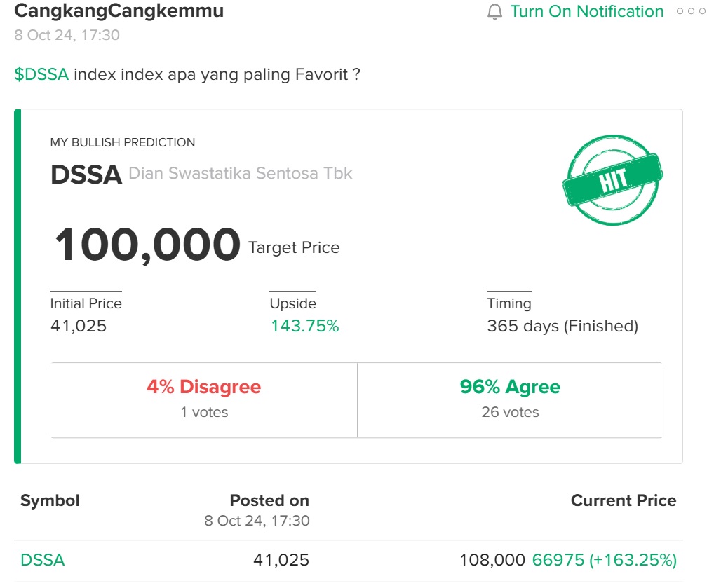Click the Dian Swastatika Sentosa Tbk company name
The width and height of the screenshot is (721, 588).
point(241,173)
